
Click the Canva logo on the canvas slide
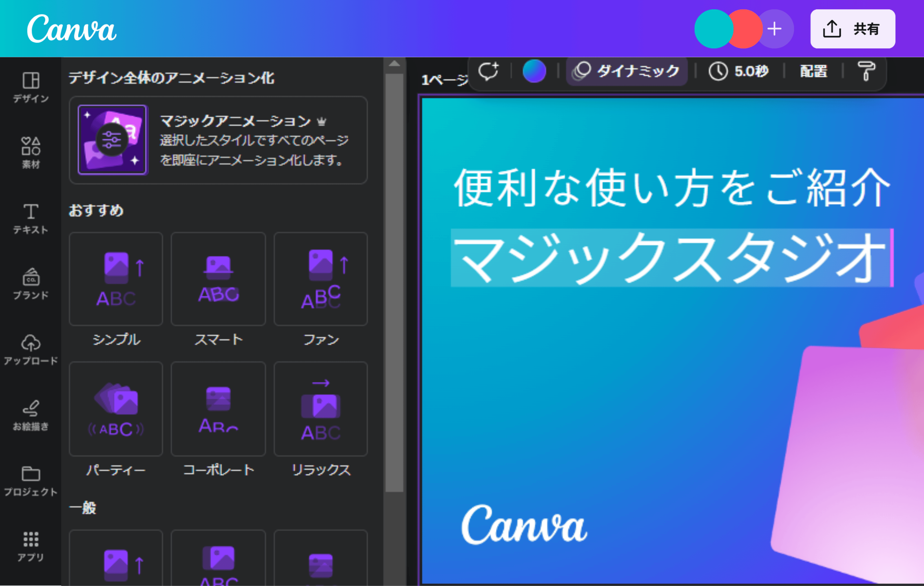click(x=524, y=524)
